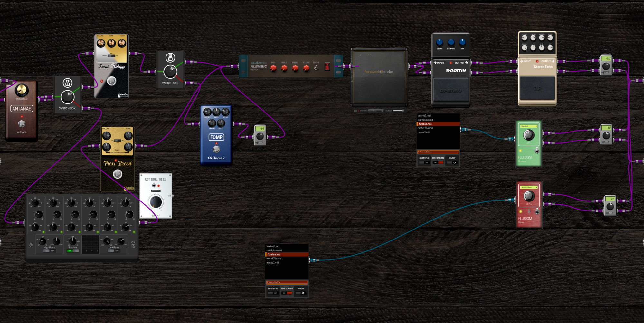The image size is (644, 323).
Task: Toggle the abGate footswitch
Action: pyautogui.click(x=22, y=123)
